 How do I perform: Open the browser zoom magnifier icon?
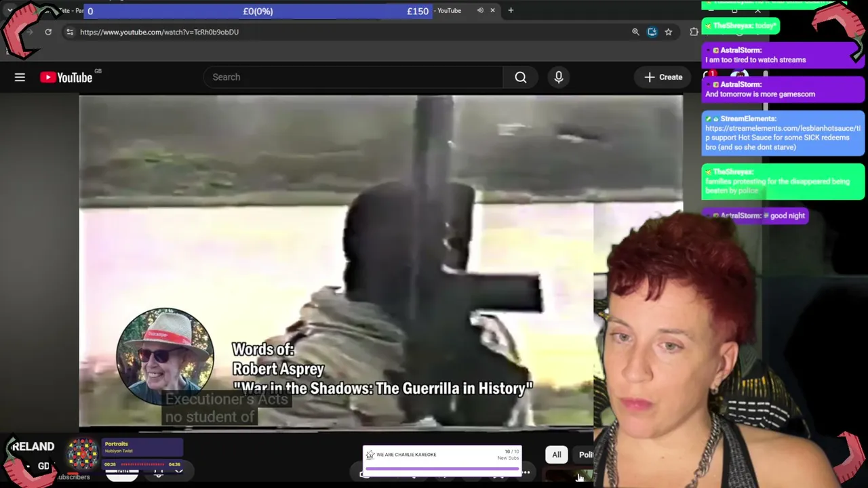[x=635, y=32]
